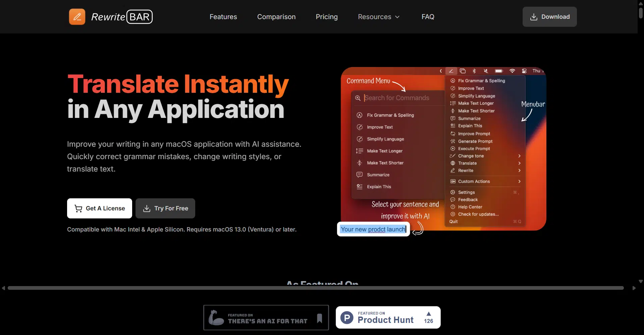
Task: Click the bookmark icon on There's An AI For That badge
Action: (319, 318)
